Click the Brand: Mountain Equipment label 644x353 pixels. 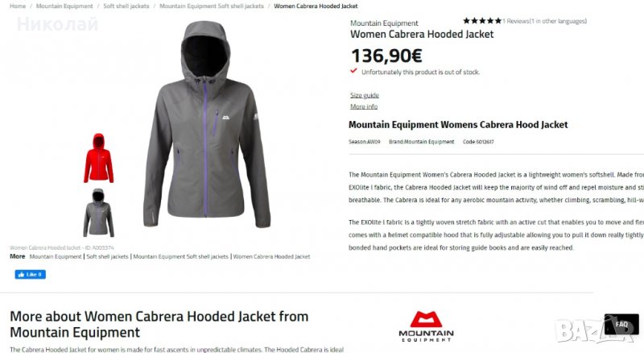421,142
